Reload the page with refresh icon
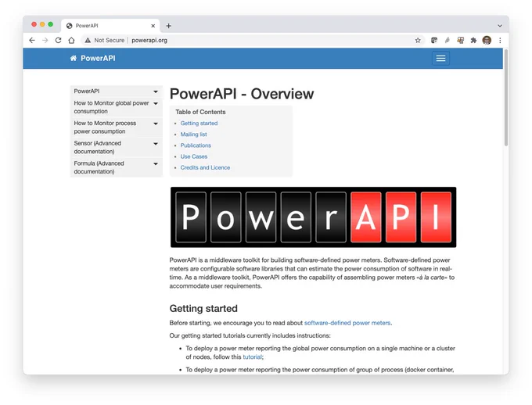The height and width of the screenshot is (405, 532). pos(59,41)
